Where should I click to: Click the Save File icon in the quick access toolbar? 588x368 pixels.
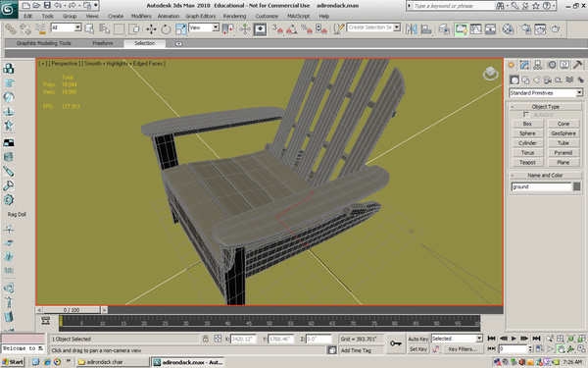47,5
